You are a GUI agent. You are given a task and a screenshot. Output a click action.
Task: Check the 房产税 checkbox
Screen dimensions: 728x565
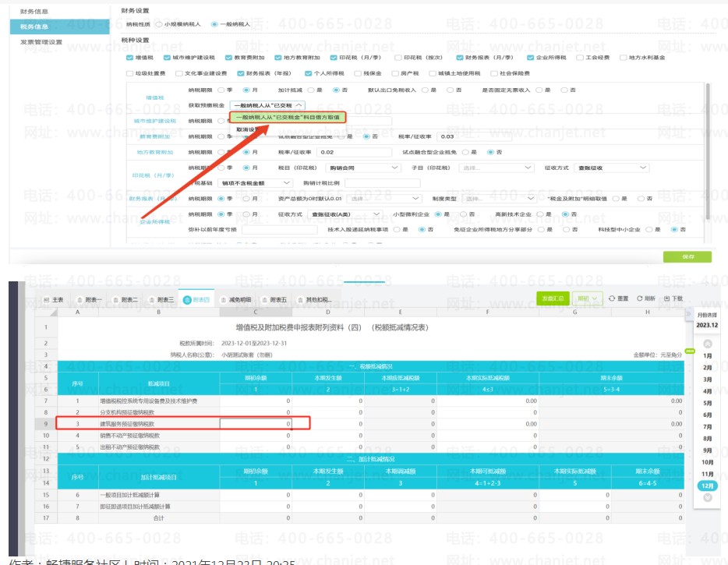[x=395, y=73]
